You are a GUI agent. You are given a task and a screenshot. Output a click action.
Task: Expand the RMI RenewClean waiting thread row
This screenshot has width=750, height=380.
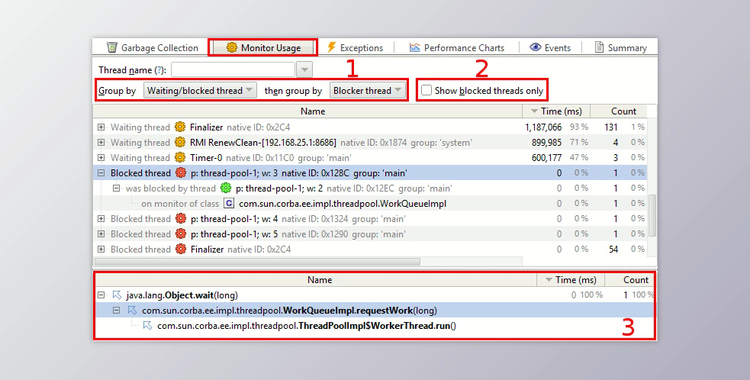(101, 143)
